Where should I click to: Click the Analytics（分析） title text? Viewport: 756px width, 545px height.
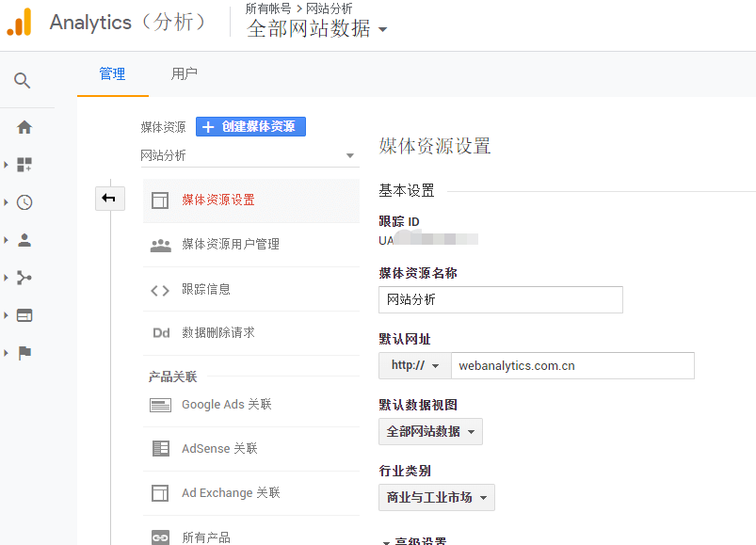(128, 23)
